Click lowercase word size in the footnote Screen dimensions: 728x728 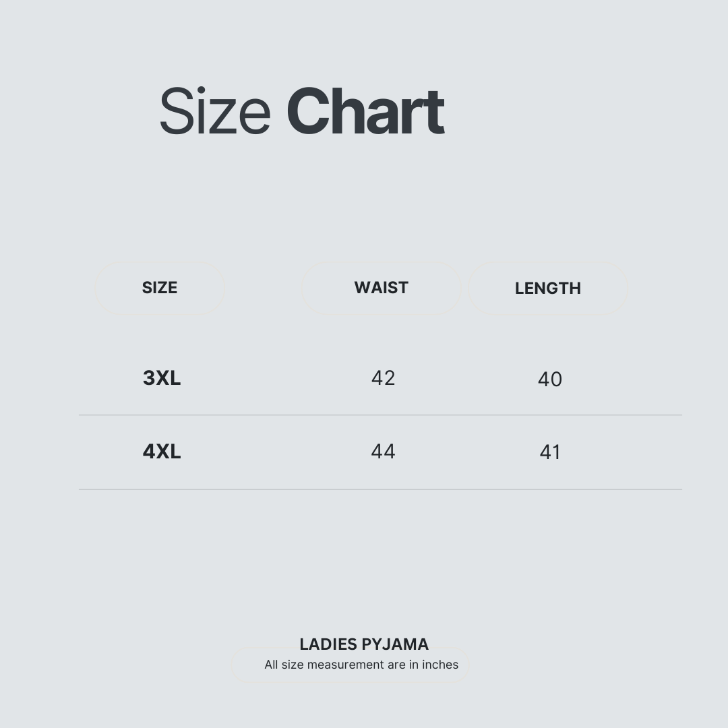pyautogui.click(x=293, y=665)
